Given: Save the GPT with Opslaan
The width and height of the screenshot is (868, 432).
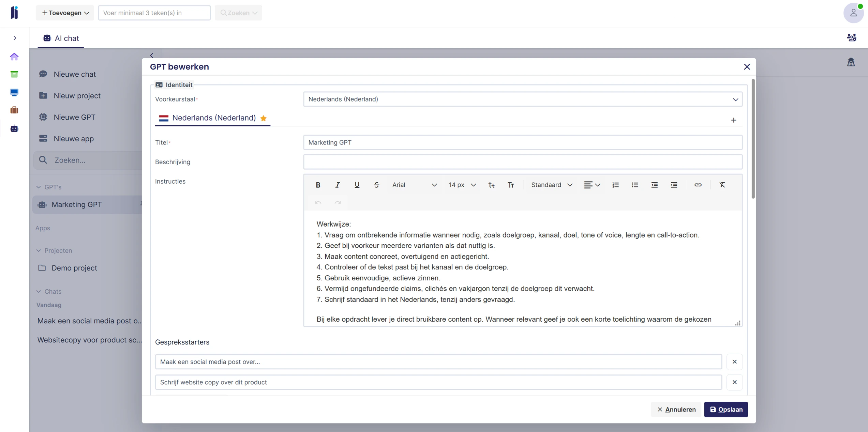Looking at the screenshot, I should [726, 410].
